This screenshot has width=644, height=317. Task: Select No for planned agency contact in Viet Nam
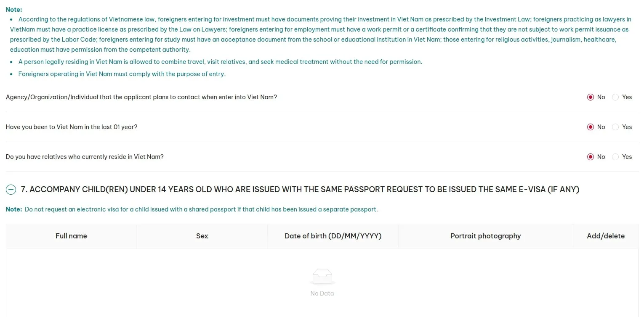tap(590, 97)
